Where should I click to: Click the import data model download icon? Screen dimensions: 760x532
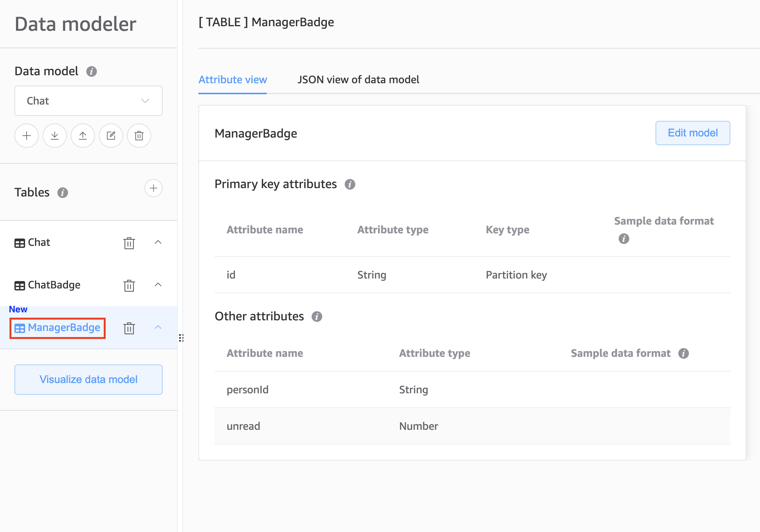tap(55, 136)
